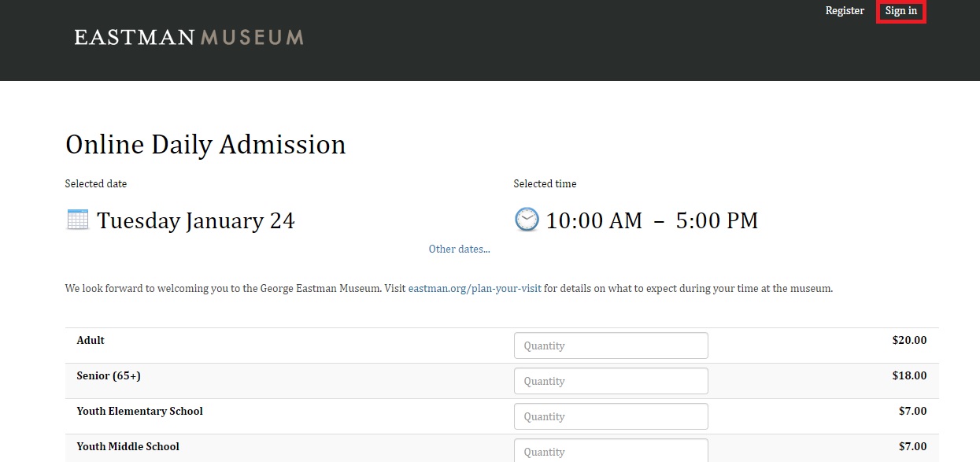Image resolution: width=980 pixels, height=462 pixels.
Task: Click the Tuesday January 24 date text
Action: point(196,220)
